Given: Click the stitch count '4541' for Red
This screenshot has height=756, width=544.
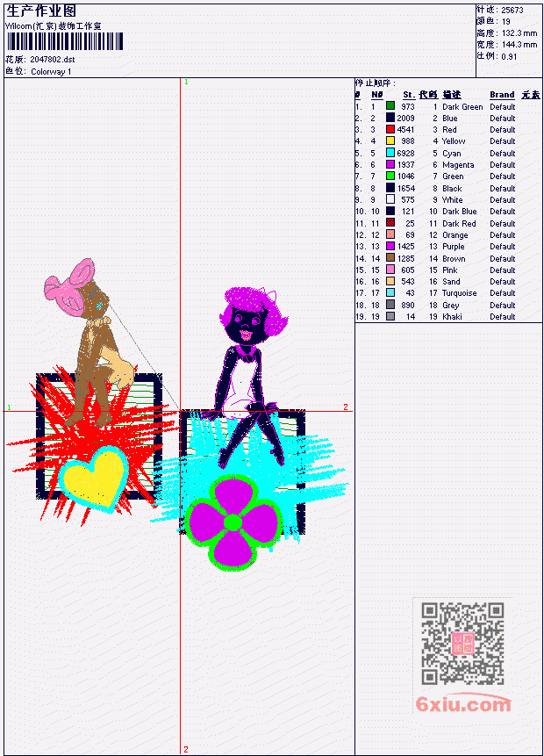Looking at the screenshot, I should [x=405, y=129].
